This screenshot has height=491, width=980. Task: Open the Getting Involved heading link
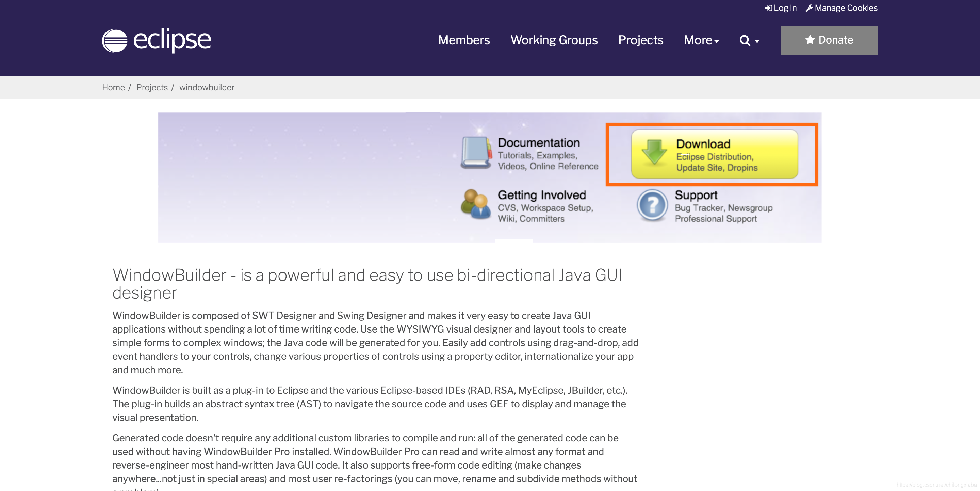coord(542,195)
